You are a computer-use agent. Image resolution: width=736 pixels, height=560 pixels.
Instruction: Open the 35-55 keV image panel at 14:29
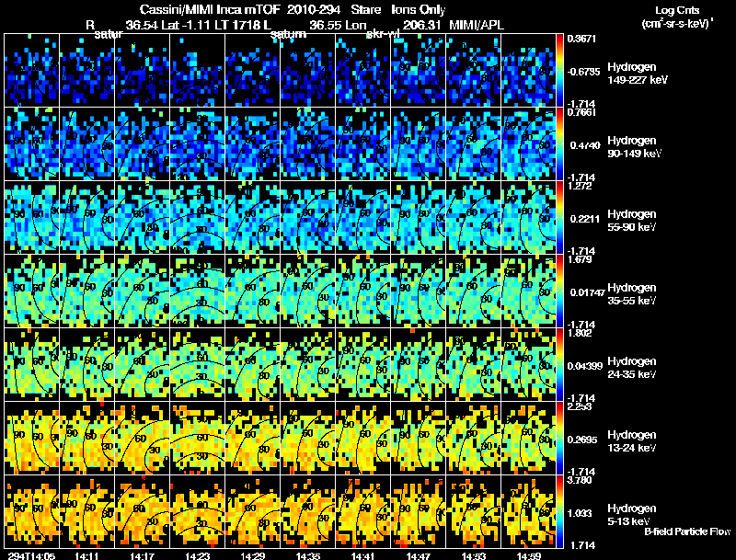(x=252, y=291)
